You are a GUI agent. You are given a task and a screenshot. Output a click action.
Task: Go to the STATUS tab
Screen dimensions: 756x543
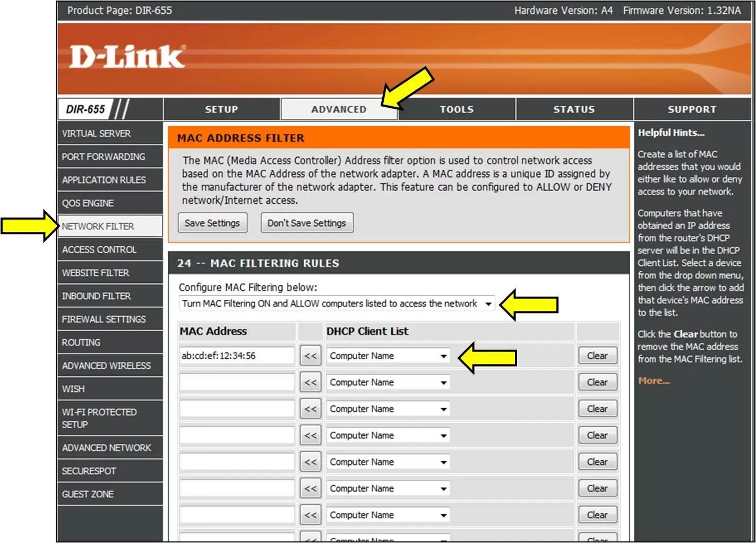coord(574,109)
